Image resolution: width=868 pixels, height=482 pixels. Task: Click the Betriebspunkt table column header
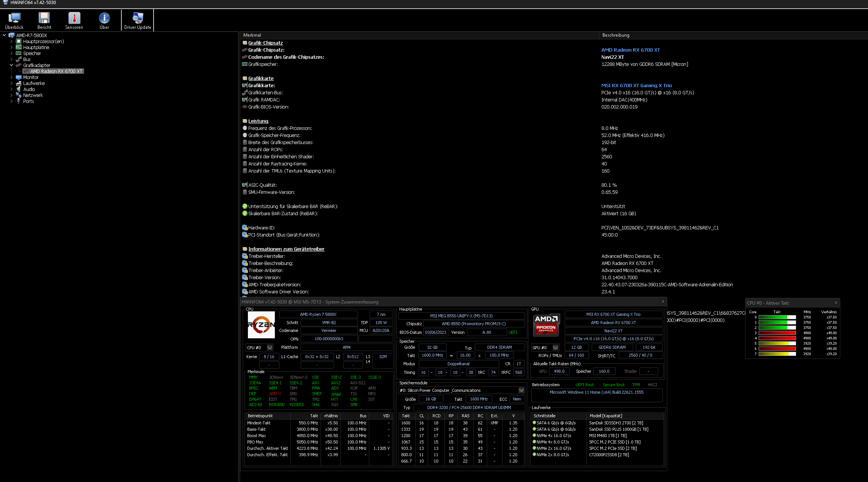(x=267, y=416)
